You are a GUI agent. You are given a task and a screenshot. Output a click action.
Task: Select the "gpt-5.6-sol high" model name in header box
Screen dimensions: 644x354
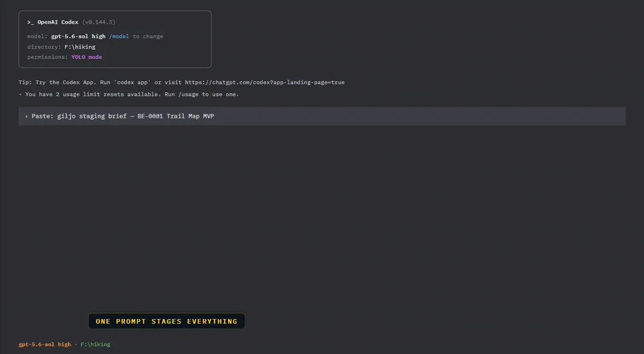(x=78, y=36)
